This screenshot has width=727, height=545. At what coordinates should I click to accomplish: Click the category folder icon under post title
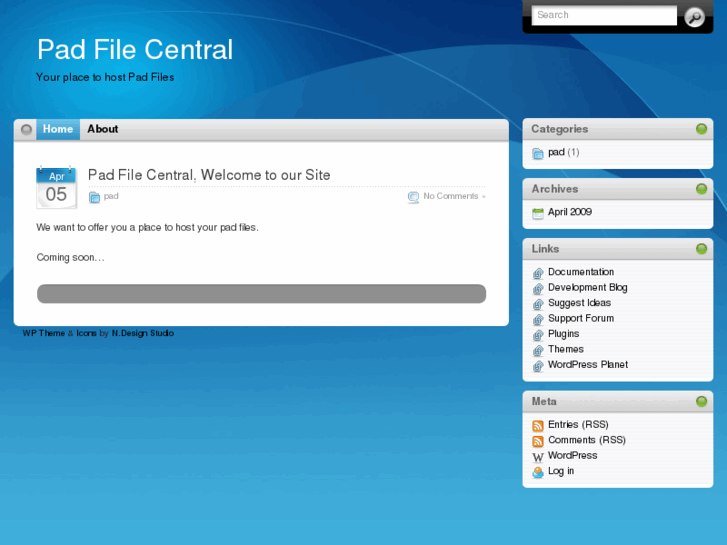pyautogui.click(x=94, y=197)
